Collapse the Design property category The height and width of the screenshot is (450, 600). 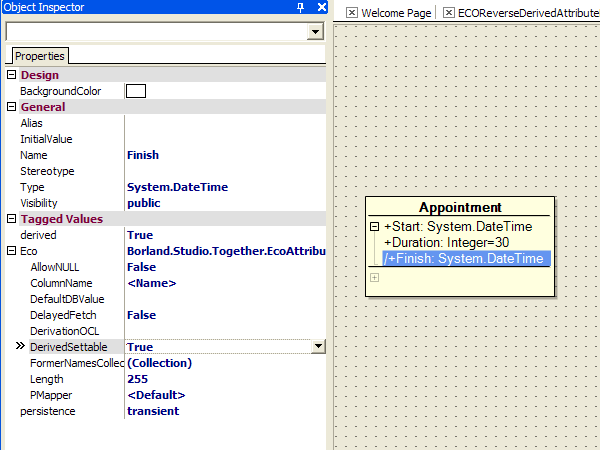point(12,75)
